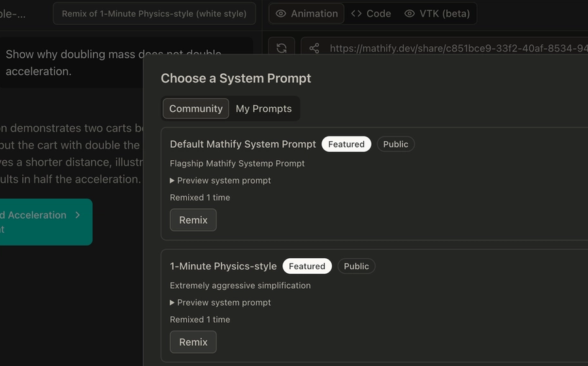Remix the 1-Minute Physics-style prompt
This screenshot has width=588, height=366.
pyautogui.click(x=193, y=342)
